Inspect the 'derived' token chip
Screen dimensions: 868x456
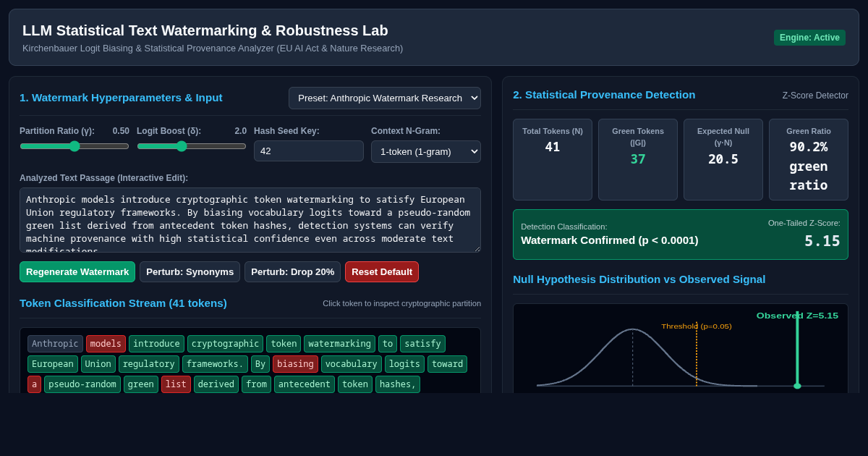[216, 384]
